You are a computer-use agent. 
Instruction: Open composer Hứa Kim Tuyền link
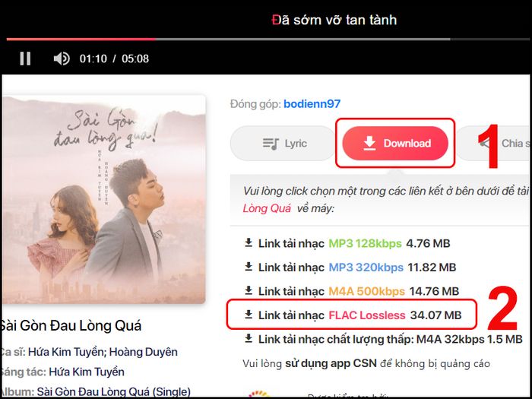87,372
